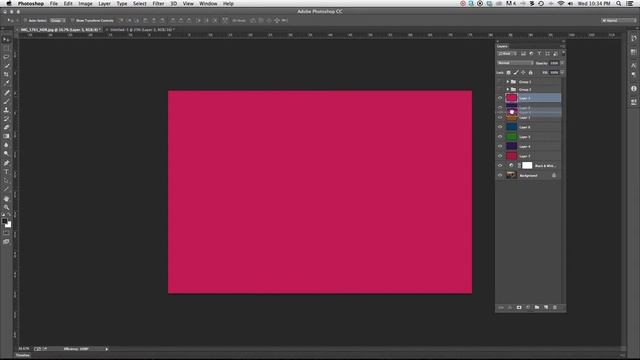Open the Image menu
Screen dimensions: 640x360
click(x=85, y=4)
